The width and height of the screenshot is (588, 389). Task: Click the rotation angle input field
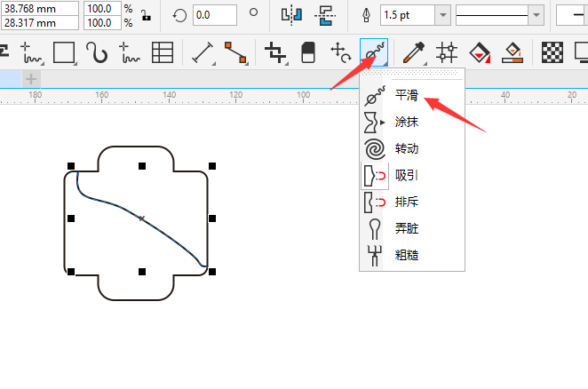[x=214, y=14]
